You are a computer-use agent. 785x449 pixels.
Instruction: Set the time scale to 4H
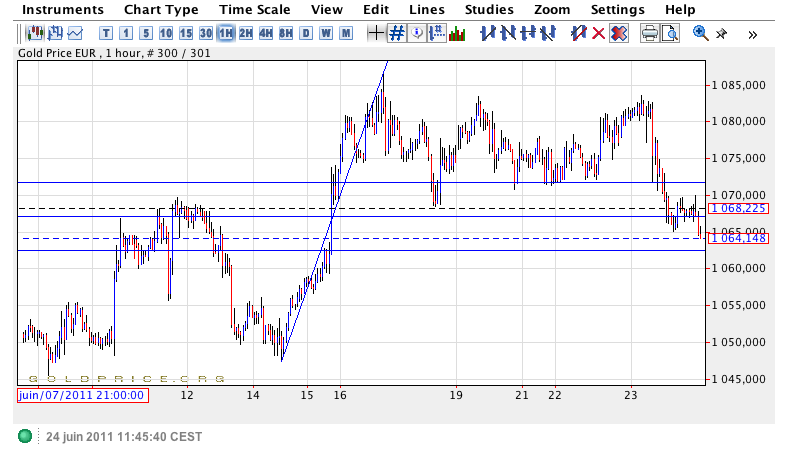pos(266,33)
